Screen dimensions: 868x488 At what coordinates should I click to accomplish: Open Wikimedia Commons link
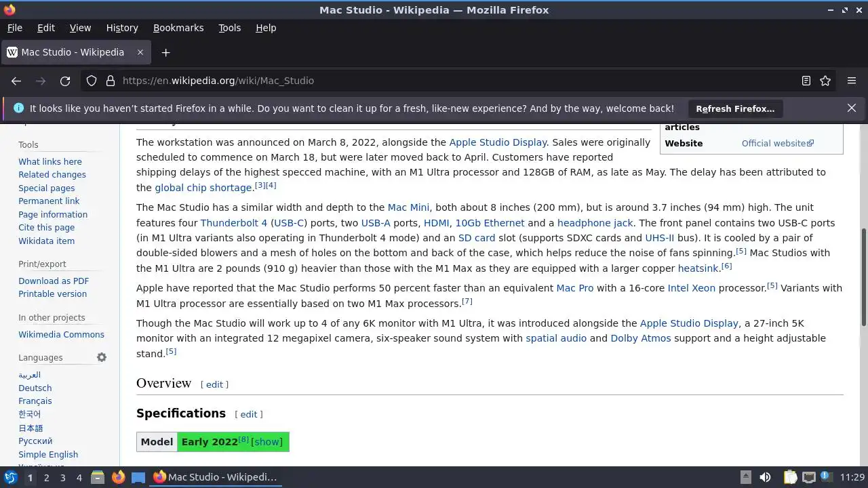(61, 334)
